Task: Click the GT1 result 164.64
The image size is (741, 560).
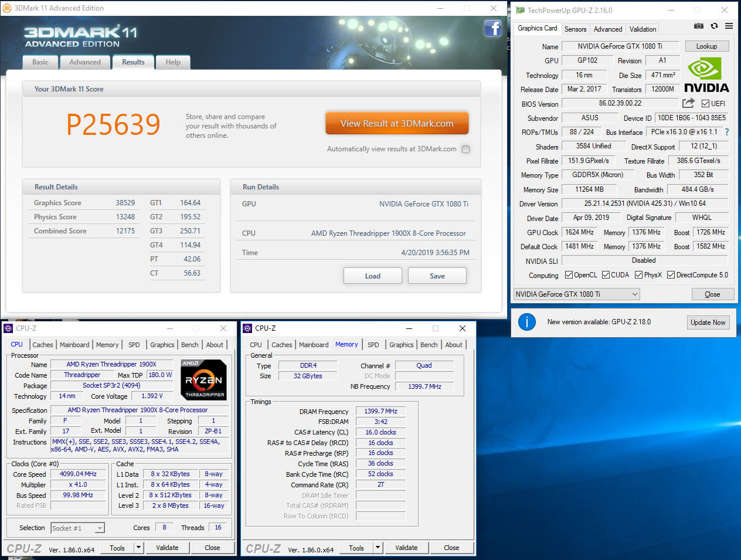Action: pyautogui.click(x=190, y=203)
